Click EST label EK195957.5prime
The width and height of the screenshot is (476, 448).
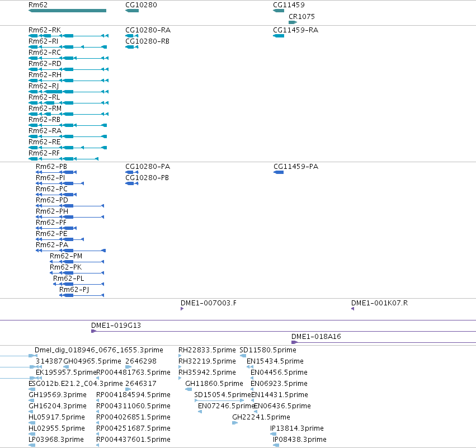pos(66,372)
